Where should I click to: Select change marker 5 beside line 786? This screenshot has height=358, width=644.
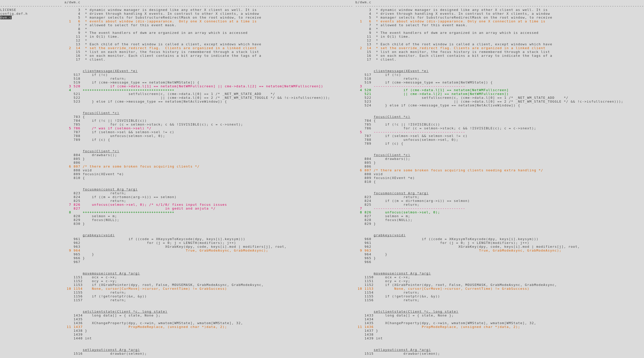70,128
